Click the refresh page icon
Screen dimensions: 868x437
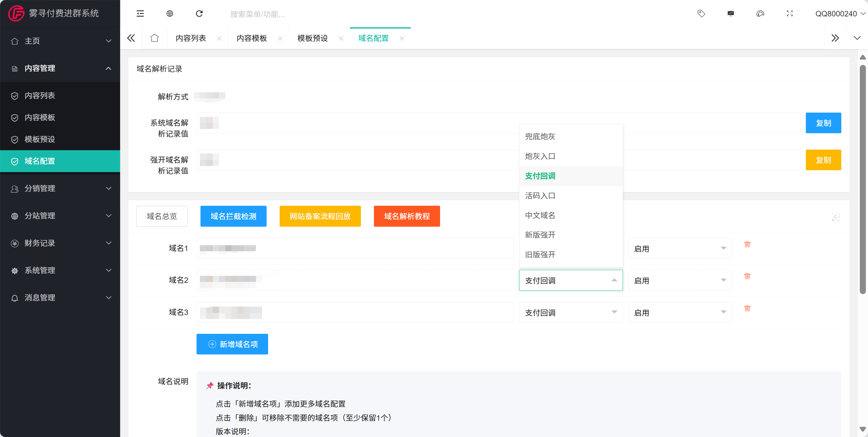200,13
